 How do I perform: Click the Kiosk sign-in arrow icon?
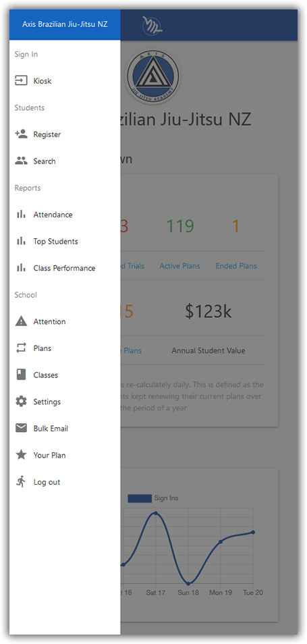pos(21,81)
